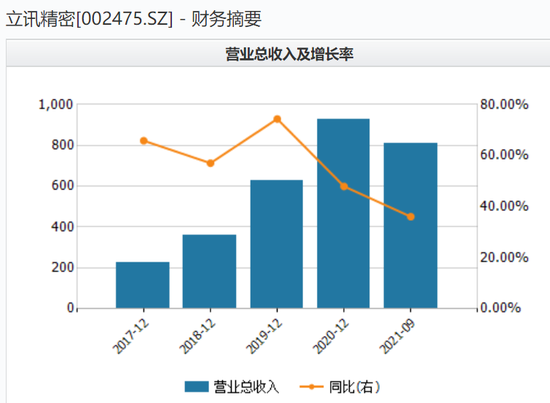Click the 40.00% right axis value
Viewport: 550px width, 403px height.
[x=504, y=206]
